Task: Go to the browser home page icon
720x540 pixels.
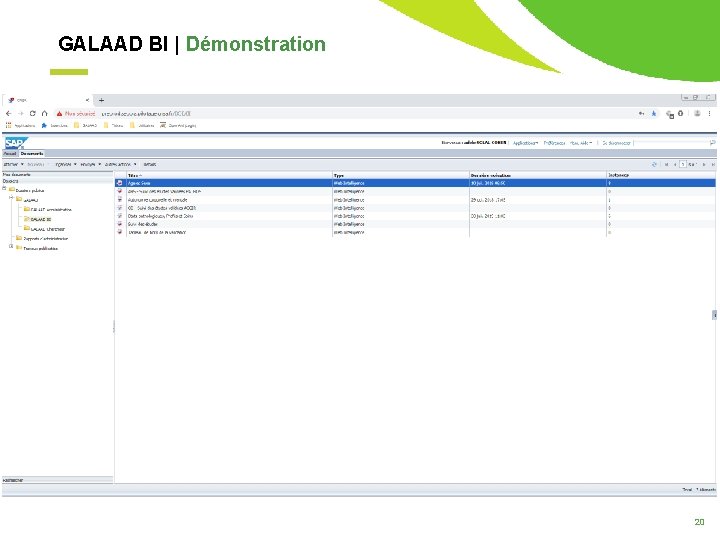Action: (45, 113)
